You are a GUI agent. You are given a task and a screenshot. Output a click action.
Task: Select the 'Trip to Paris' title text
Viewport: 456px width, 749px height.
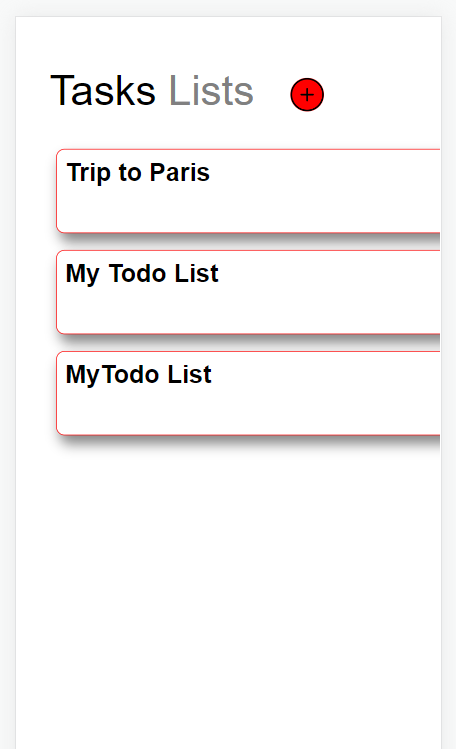138,172
